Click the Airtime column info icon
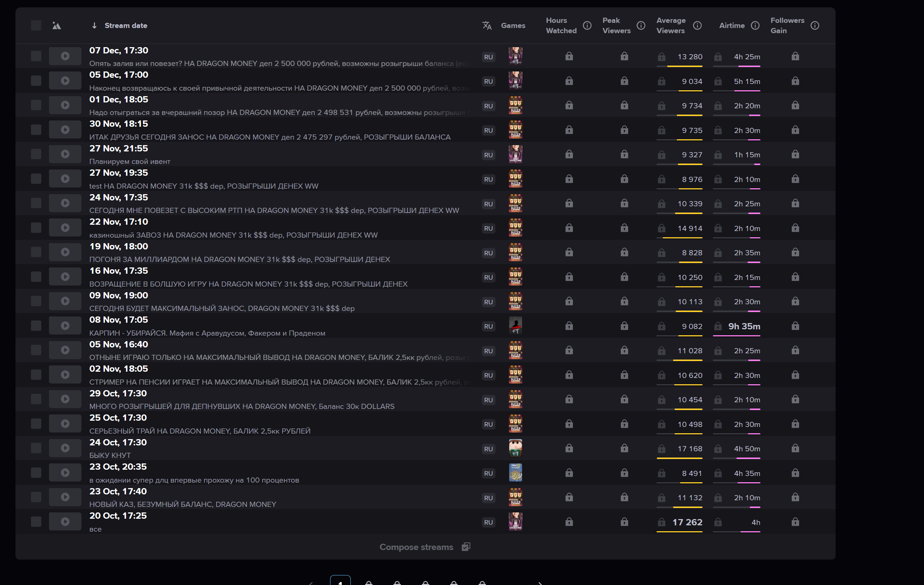924x585 pixels. click(x=755, y=25)
